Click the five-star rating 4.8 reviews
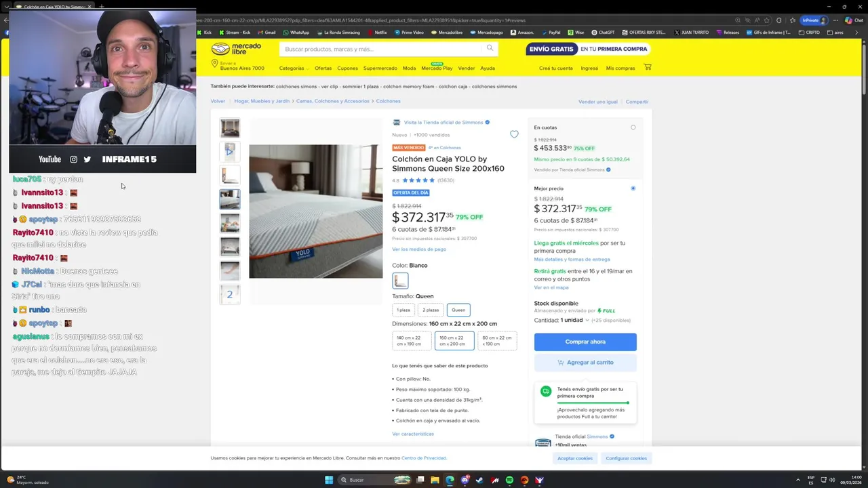Screen dimensions: 868x488 [x=423, y=180]
